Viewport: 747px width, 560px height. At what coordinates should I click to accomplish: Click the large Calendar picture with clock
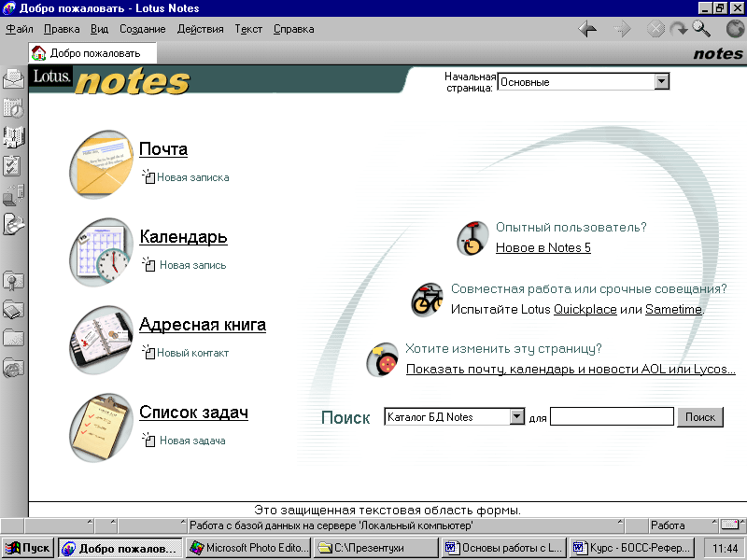tap(102, 252)
